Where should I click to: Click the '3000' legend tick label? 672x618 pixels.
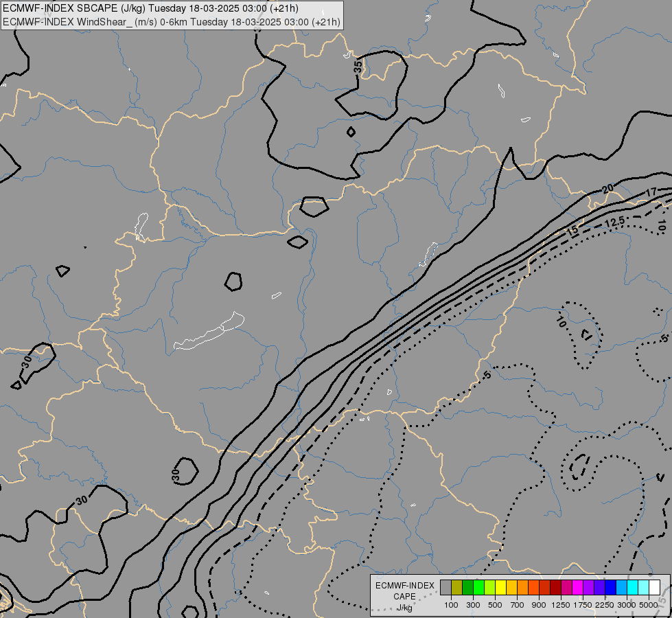(x=627, y=605)
